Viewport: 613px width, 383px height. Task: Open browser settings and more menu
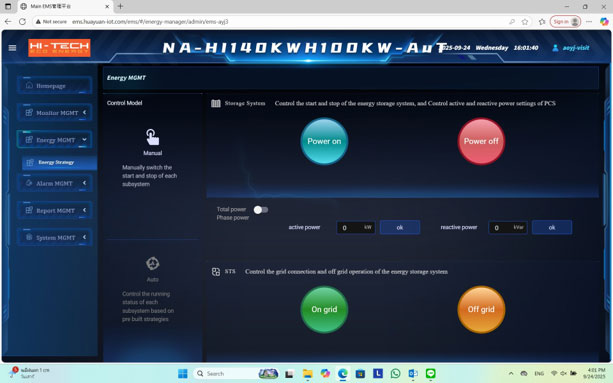(x=589, y=21)
